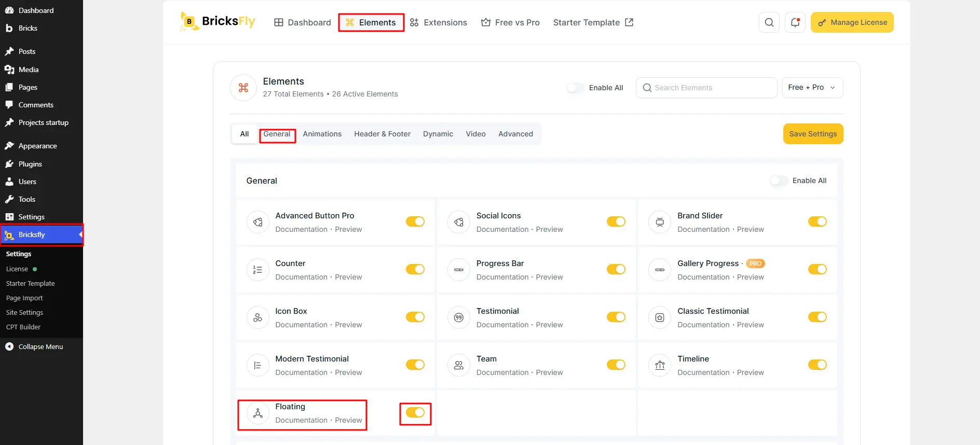Click the Classic Testimonial element icon
Image resolution: width=980 pixels, height=445 pixels.
point(660,318)
